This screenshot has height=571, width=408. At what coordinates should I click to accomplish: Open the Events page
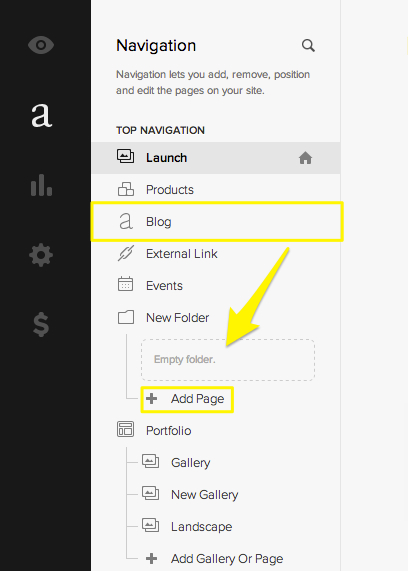(x=216, y=286)
